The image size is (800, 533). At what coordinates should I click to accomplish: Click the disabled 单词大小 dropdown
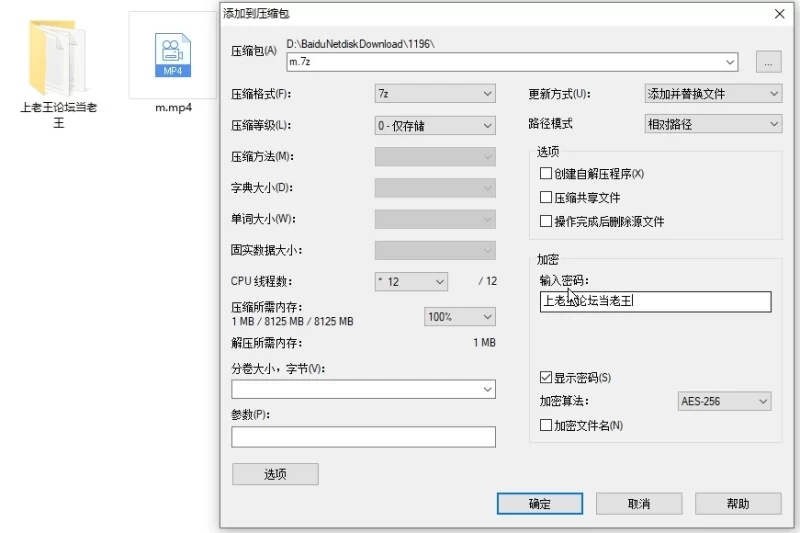[435, 219]
